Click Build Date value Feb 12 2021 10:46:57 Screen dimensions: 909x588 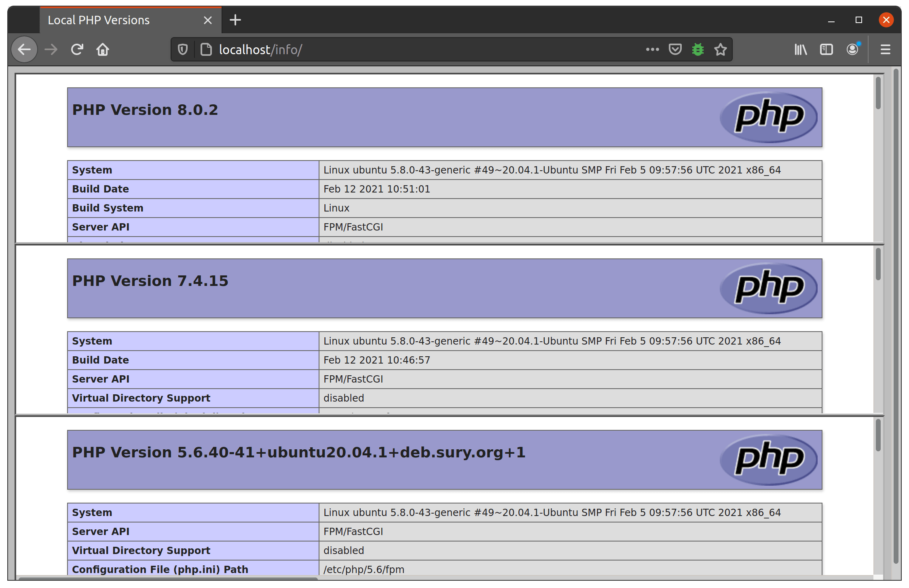pos(376,360)
